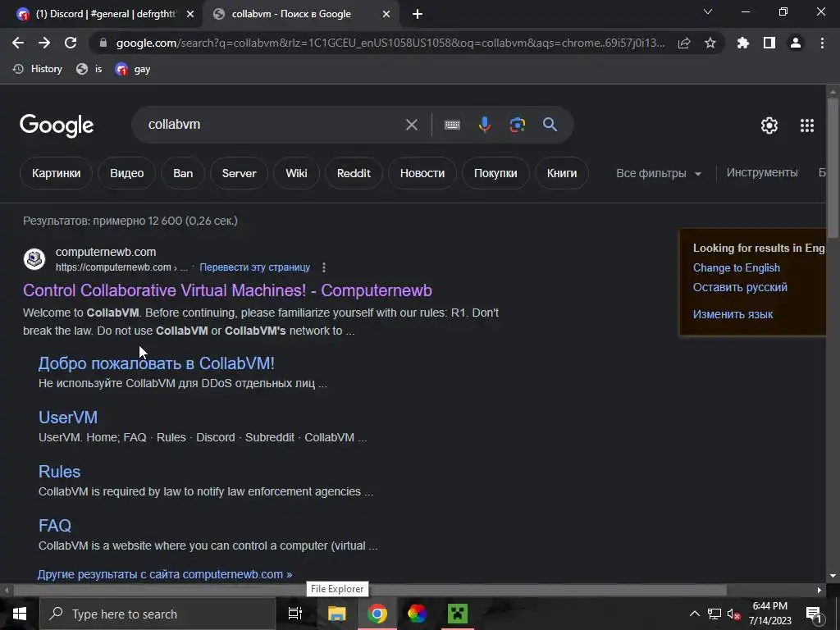Open Task View on taskbar
840x630 pixels.
(x=295, y=614)
